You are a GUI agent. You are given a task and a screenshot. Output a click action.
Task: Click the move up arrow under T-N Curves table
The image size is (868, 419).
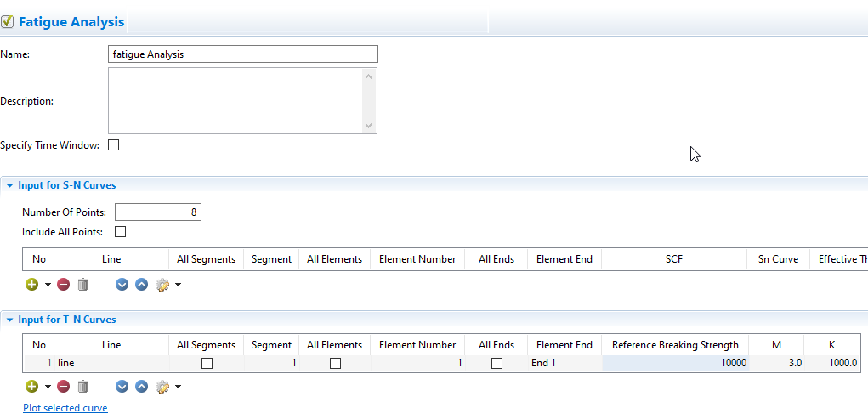tap(141, 387)
